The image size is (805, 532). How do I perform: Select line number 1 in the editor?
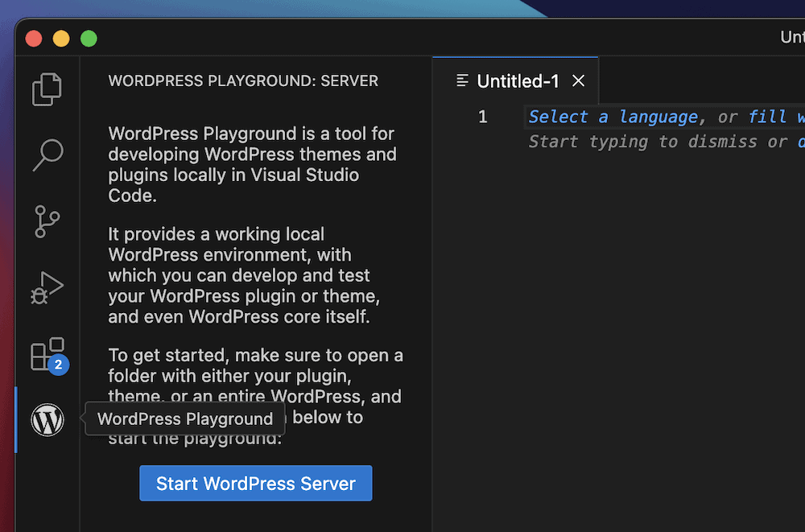pos(483,117)
